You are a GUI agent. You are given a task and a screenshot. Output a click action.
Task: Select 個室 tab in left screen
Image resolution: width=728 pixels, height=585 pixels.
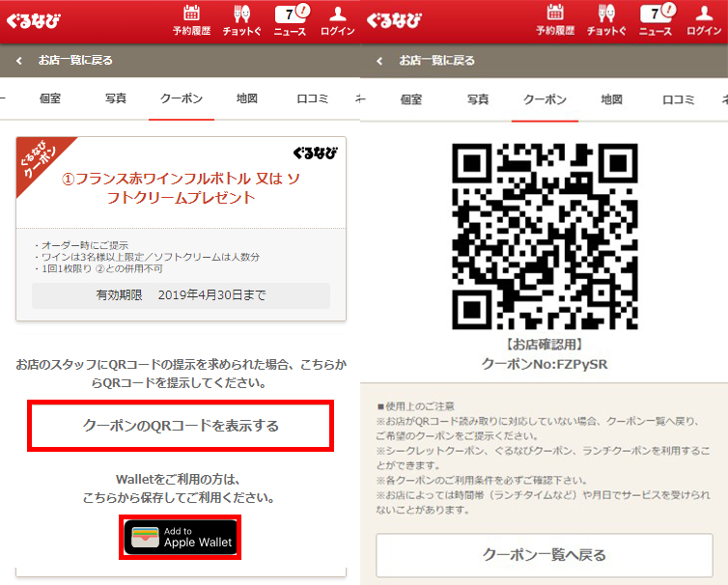pos(50,98)
